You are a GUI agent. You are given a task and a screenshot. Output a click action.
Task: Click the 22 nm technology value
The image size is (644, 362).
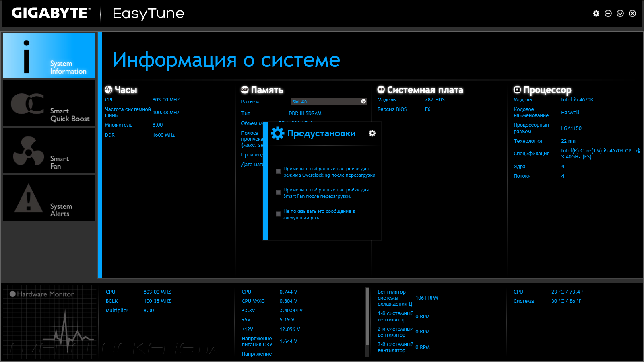tap(568, 141)
